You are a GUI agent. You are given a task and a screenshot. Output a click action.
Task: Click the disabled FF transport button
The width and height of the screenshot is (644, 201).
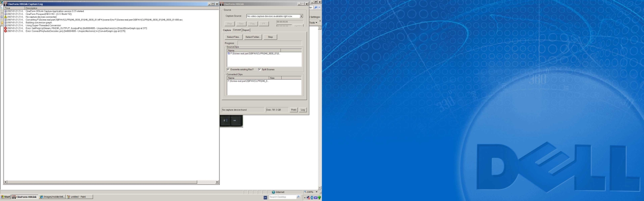tap(264, 24)
